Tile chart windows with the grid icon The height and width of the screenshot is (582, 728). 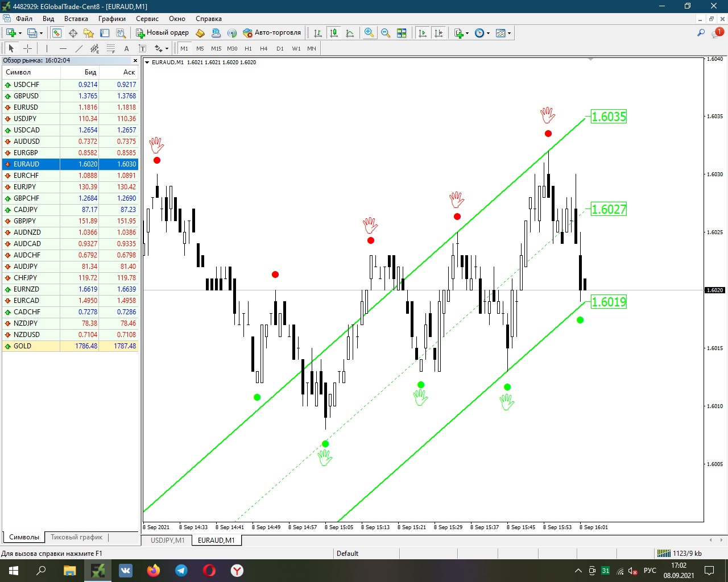click(402, 33)
